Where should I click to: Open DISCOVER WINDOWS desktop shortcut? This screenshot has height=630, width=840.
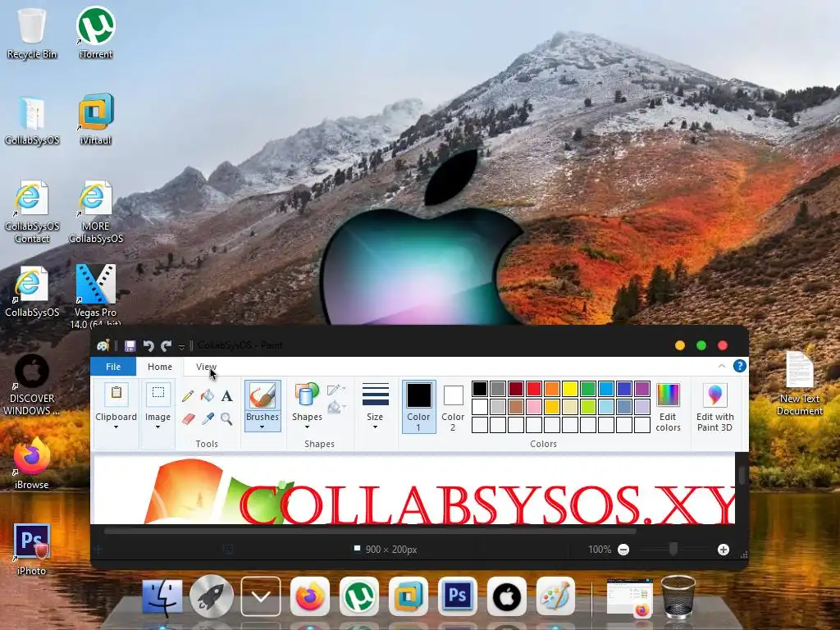click(32, 385)
